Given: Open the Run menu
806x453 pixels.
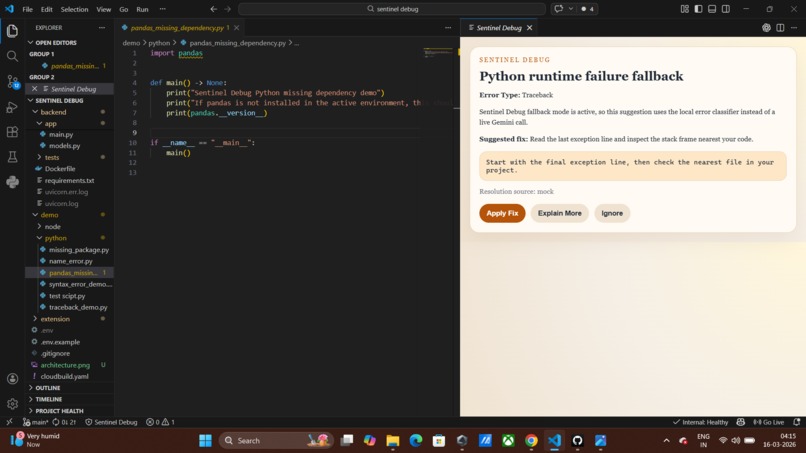Looking at the screenshot, I should click(x=142, y=9).
